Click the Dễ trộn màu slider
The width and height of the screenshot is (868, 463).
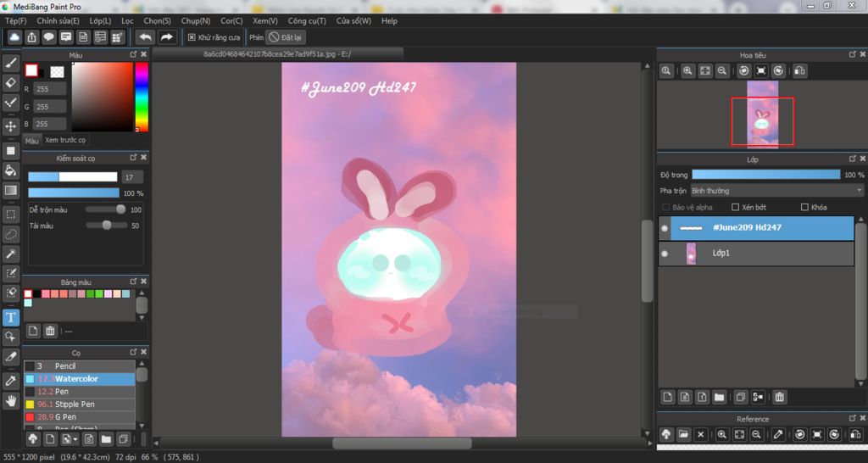(x=106, y=209)
